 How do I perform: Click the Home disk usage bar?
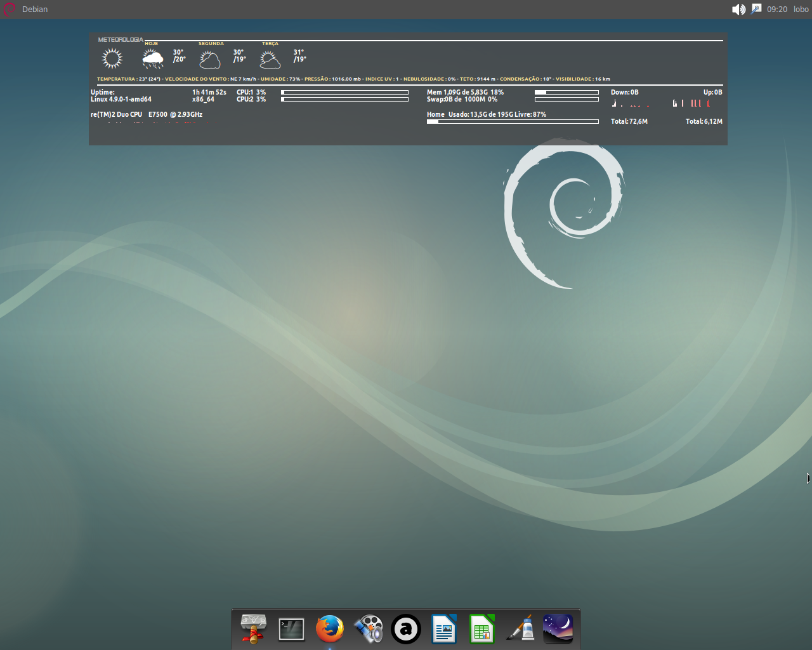[513, 121]
